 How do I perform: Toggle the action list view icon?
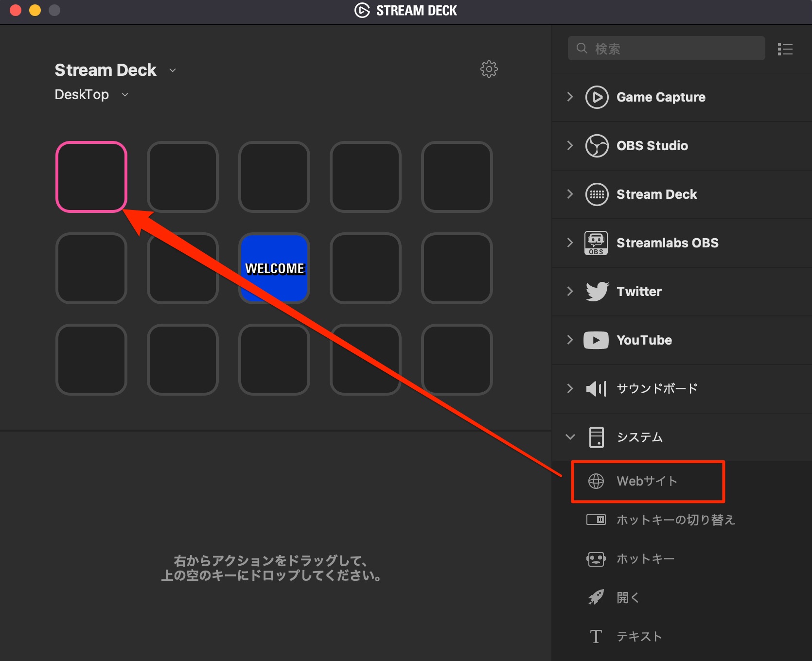(785, 49)
